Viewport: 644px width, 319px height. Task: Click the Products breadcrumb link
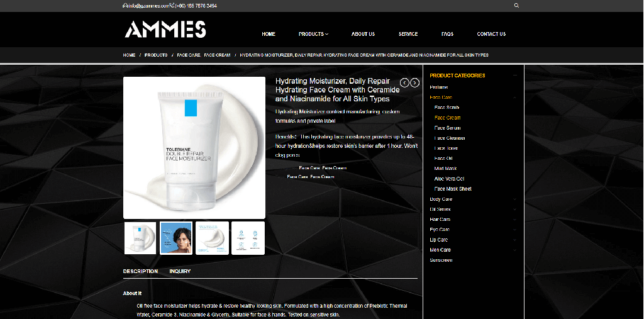(156, 55)
